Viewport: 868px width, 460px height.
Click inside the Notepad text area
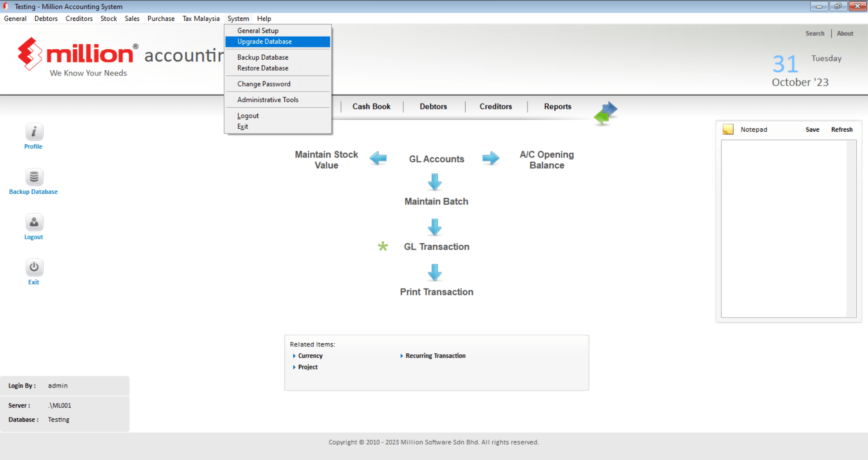[783, 228]
